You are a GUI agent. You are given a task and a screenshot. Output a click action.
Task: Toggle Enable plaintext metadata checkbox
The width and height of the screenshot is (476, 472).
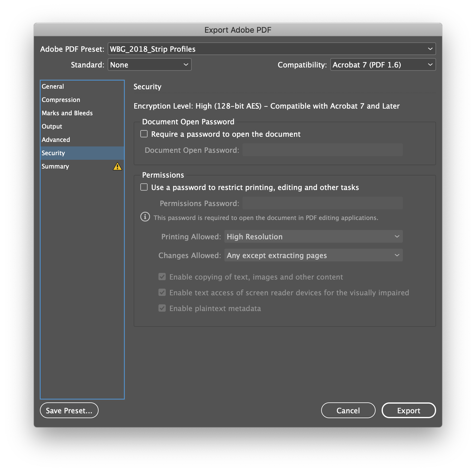(162, 308)
